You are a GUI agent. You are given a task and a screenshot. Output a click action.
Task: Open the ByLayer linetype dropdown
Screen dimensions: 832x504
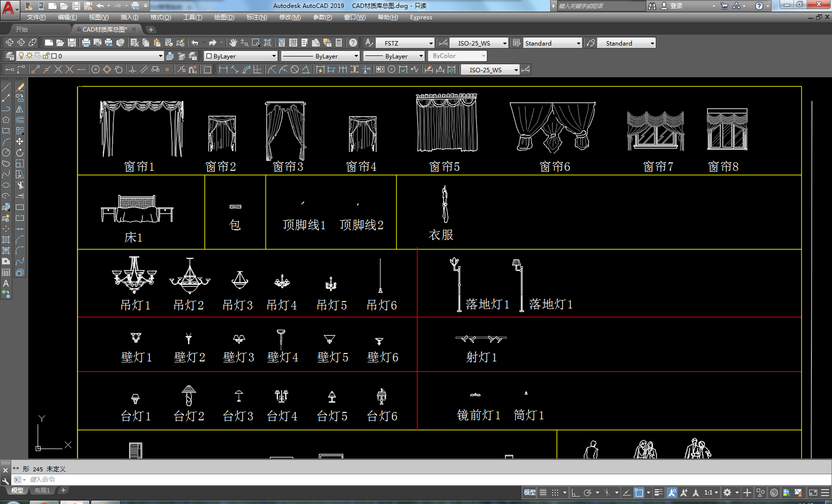click(x=320, y=56)
